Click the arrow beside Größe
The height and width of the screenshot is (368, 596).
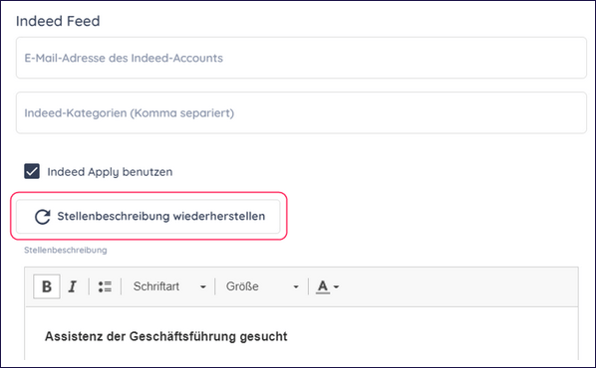click(296, 287)
